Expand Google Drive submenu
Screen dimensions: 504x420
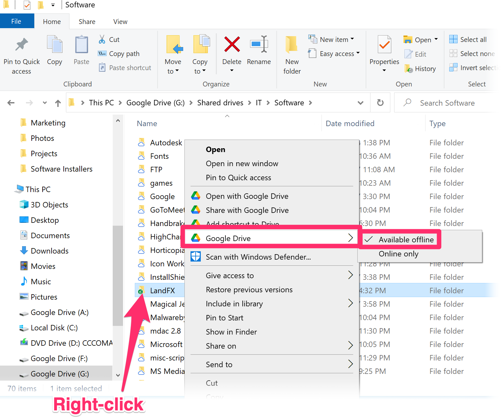[350, 238]
